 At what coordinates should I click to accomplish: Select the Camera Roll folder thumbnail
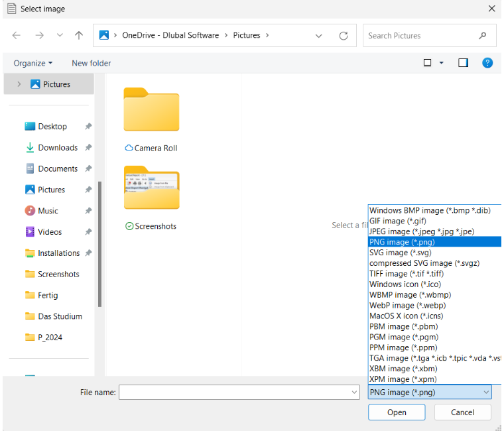coord(151,109)
